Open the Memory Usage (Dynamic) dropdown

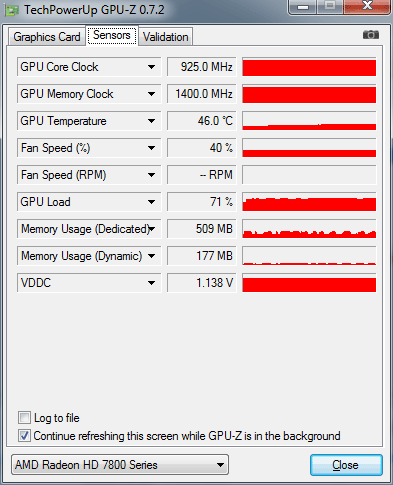point(151,256)
